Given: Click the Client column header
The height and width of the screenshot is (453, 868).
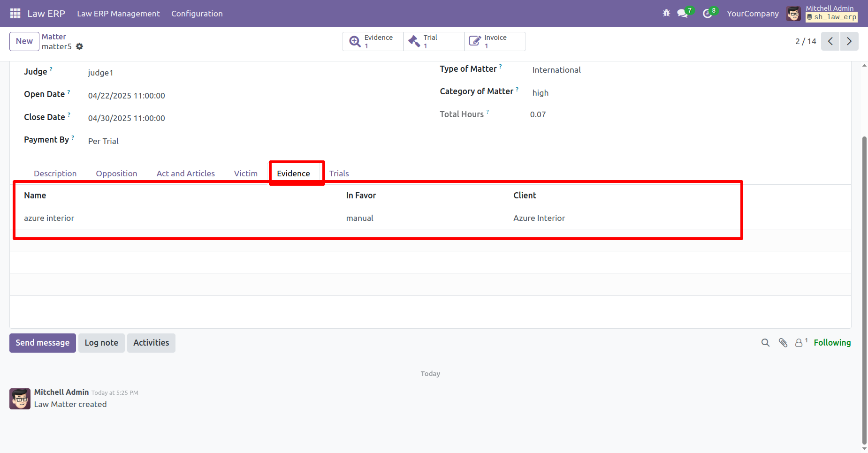Looking at the screenshot, I should click(525, 196).
